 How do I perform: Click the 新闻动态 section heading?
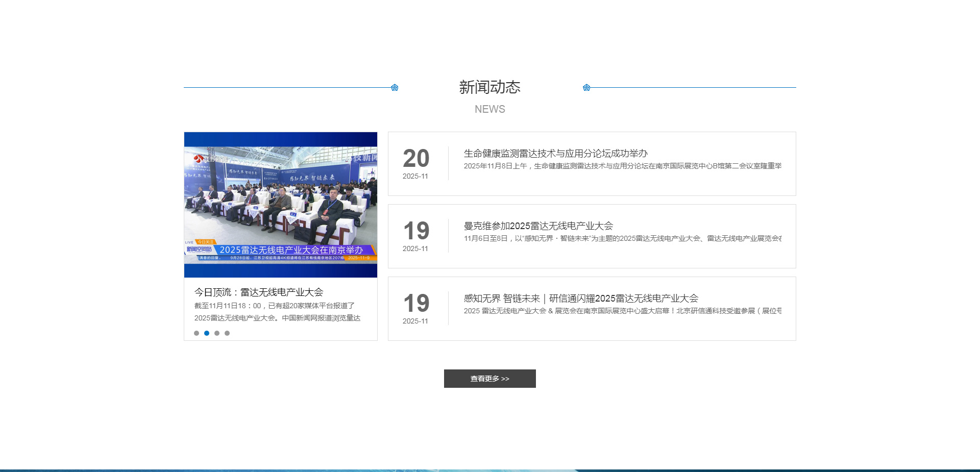click(489, 87)
